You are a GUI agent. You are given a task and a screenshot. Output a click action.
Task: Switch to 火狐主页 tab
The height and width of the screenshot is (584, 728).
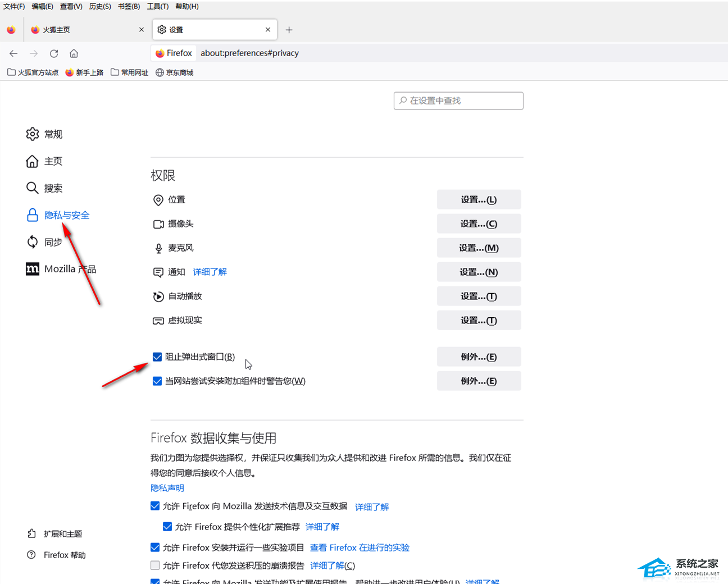tap(84, 30)
